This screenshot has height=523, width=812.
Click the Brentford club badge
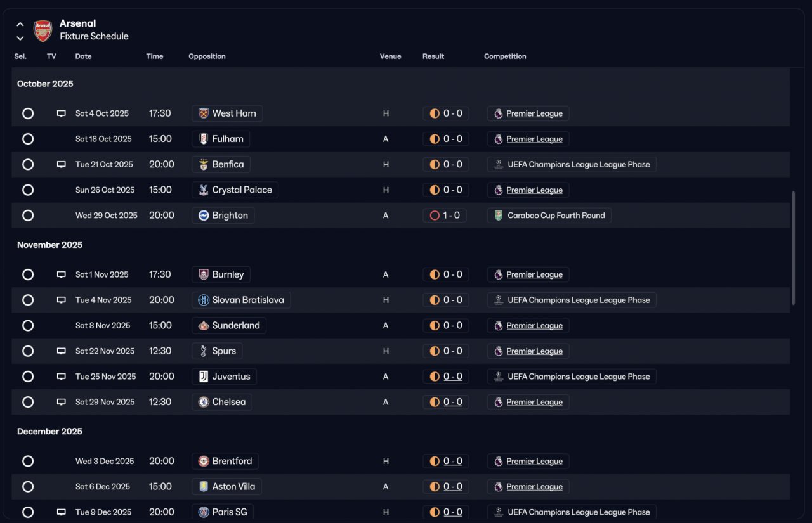click(204, 461)
